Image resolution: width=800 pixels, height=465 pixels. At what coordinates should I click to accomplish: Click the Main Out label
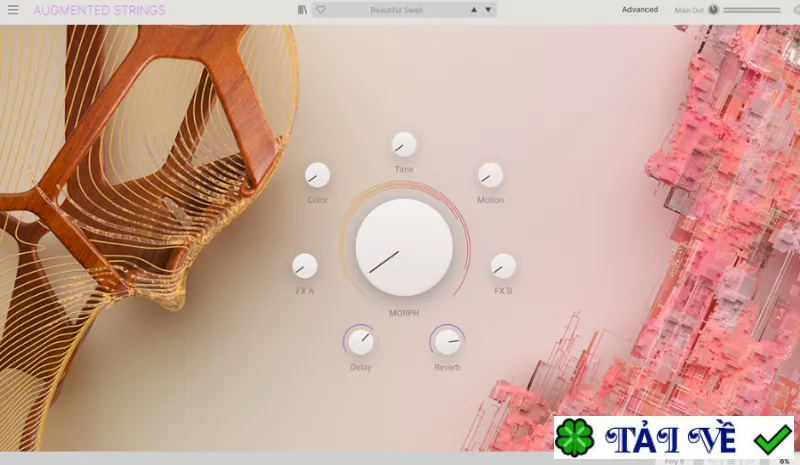pos(689,10)
